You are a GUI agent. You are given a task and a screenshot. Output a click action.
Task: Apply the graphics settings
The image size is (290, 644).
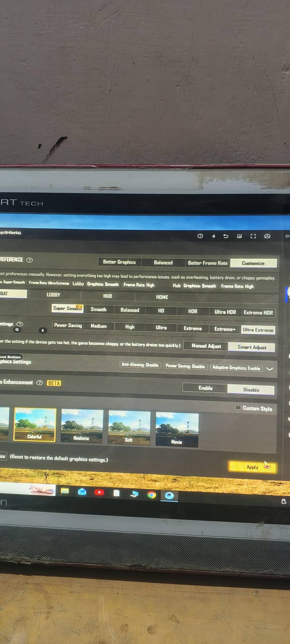click(x=252, y=467)
